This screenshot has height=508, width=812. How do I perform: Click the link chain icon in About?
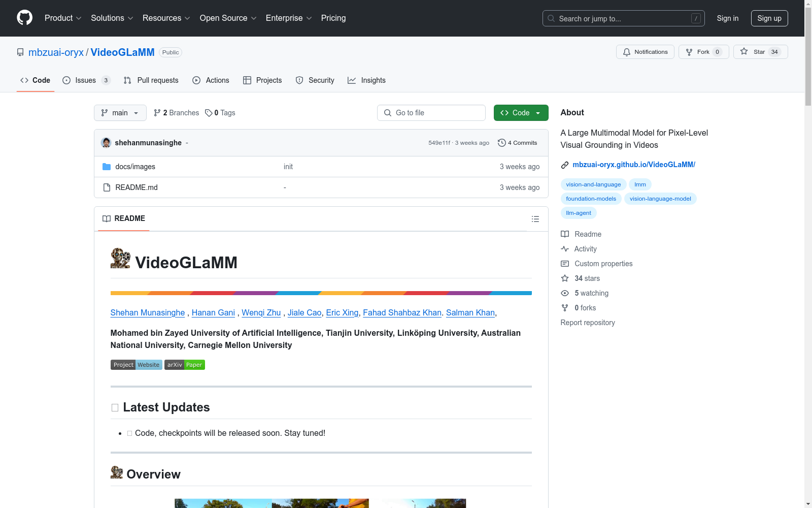coord(565,165)
